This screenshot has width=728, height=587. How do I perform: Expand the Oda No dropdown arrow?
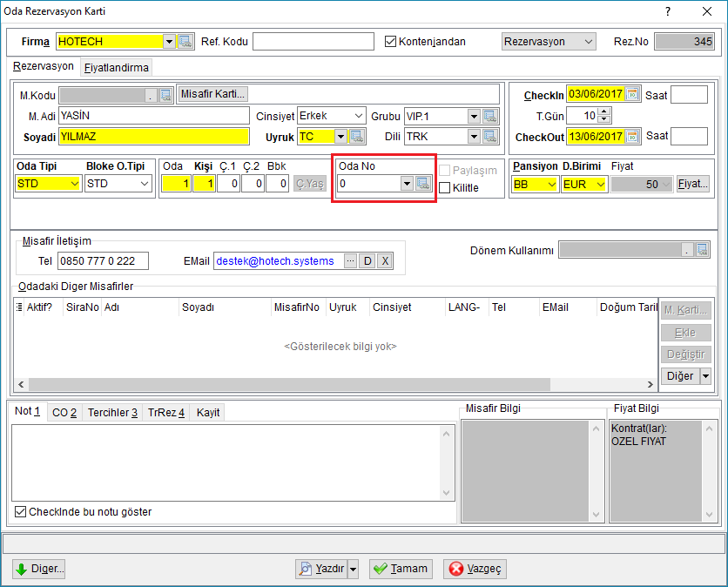tap(408, 184)
